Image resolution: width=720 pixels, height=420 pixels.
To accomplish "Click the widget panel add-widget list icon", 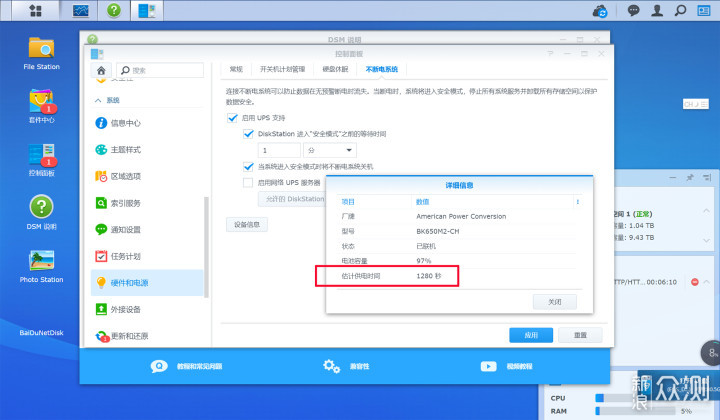I will pos(707,177).
